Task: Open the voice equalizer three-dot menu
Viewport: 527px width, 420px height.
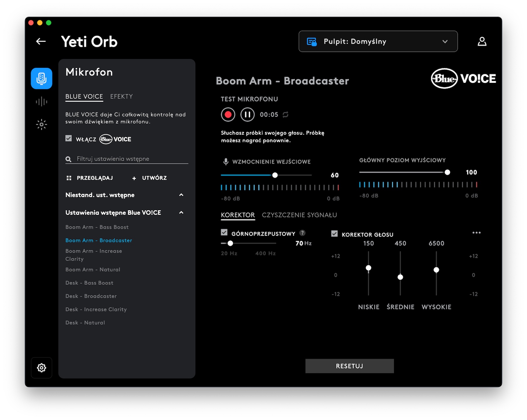Action: pyautogui.click(x=476, y=233)
